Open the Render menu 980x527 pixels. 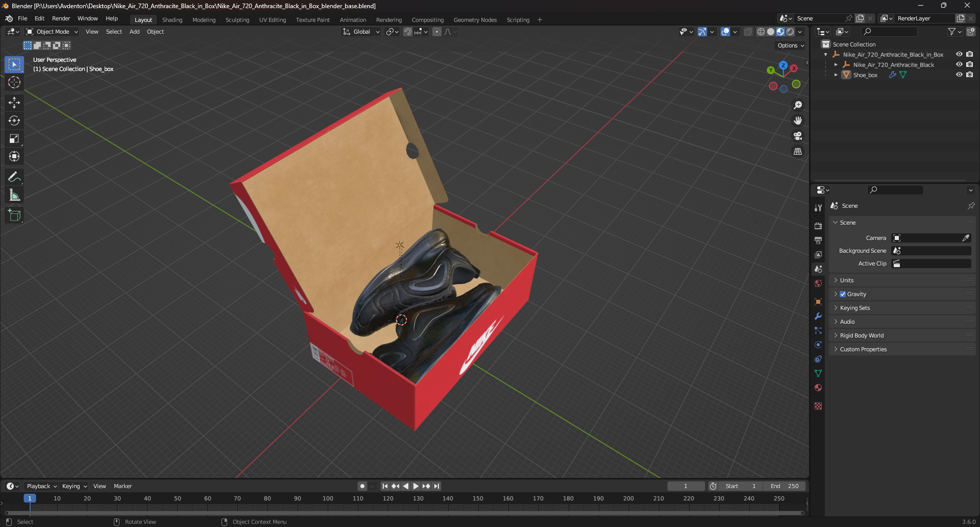[61, 18]
